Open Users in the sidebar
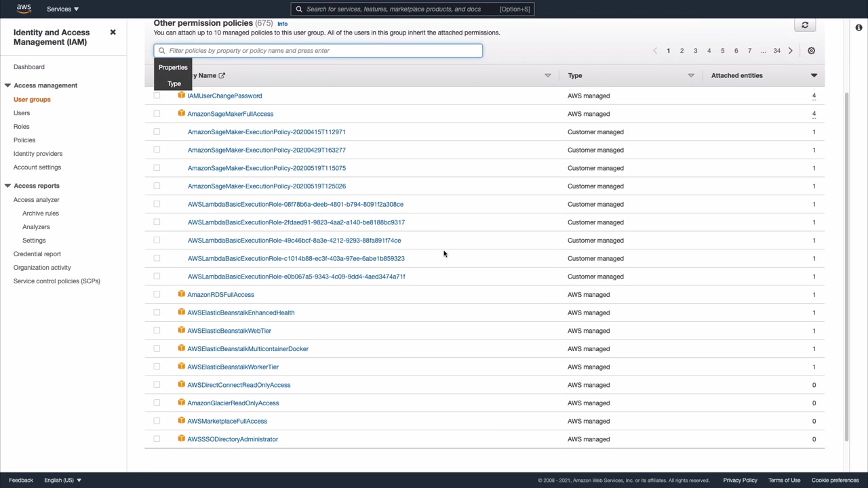The height and width of the screenshot is (488, 868). [22, 113]
